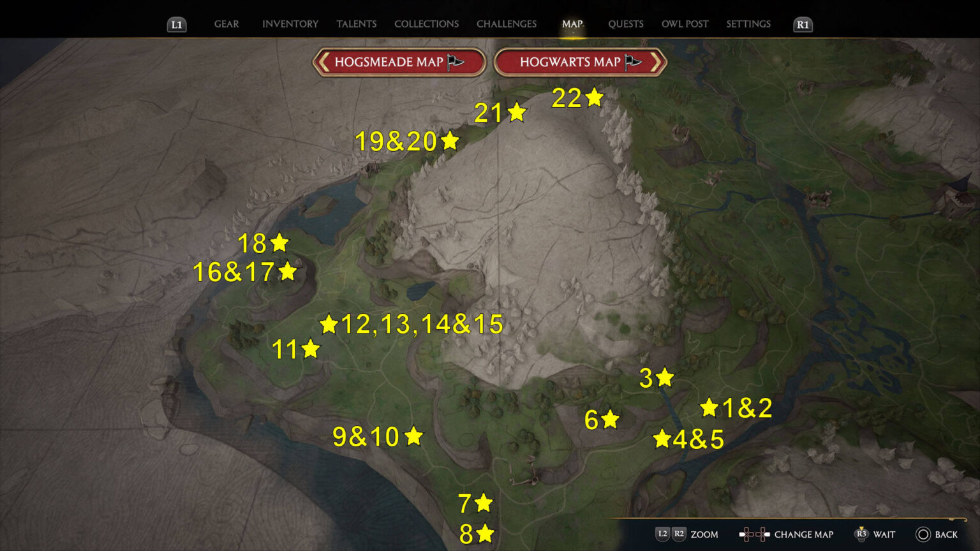The height and width of the screenshot is (551, 980).
Task: Click the circle Back button icon
Action: click(923, 534)
